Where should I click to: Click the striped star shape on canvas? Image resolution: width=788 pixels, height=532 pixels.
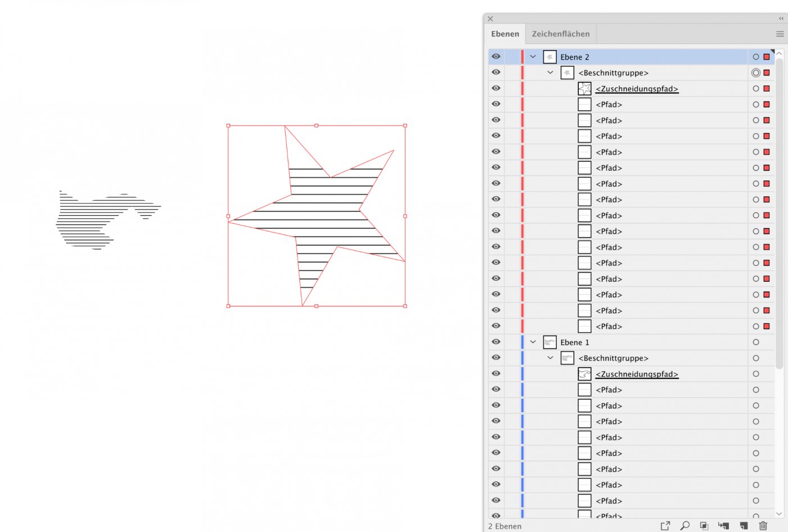click(x=316, y=216)
